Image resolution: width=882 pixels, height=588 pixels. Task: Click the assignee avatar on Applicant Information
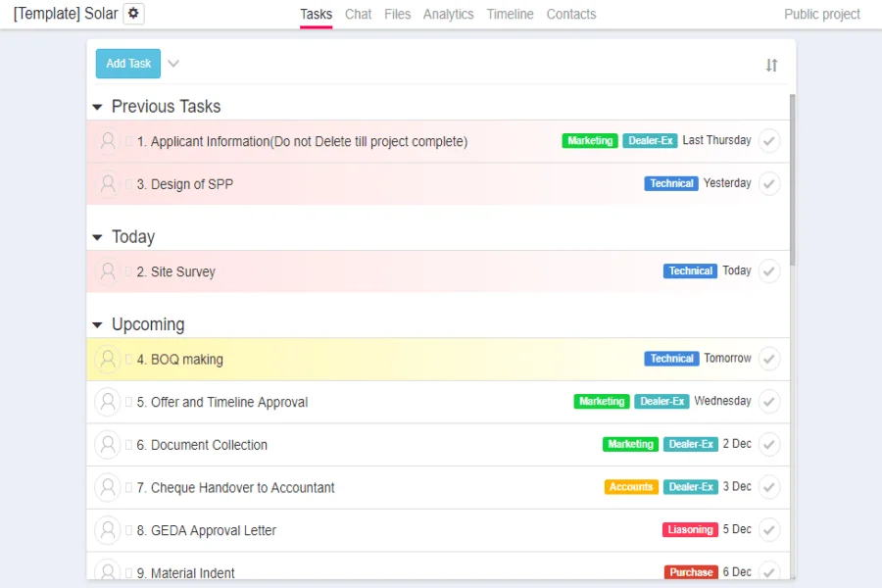[x=108, y=140]
